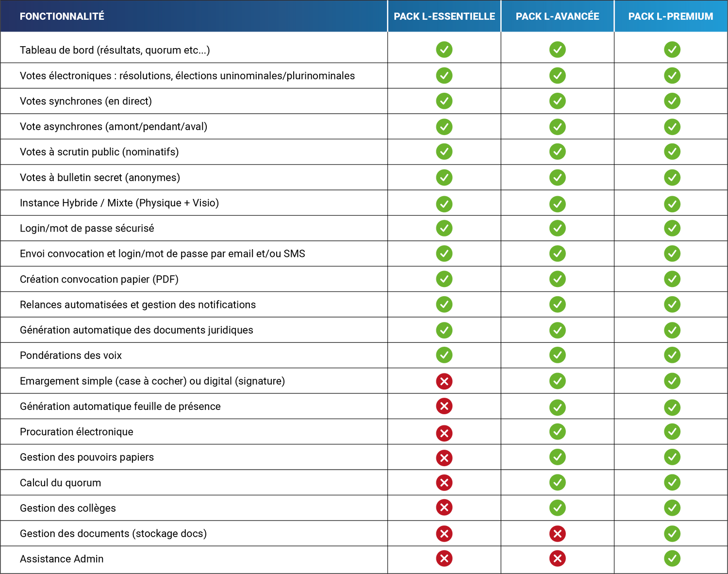Click the green check for Génération automatique des documents juridiques in L-Essentielle

[444, 330]
